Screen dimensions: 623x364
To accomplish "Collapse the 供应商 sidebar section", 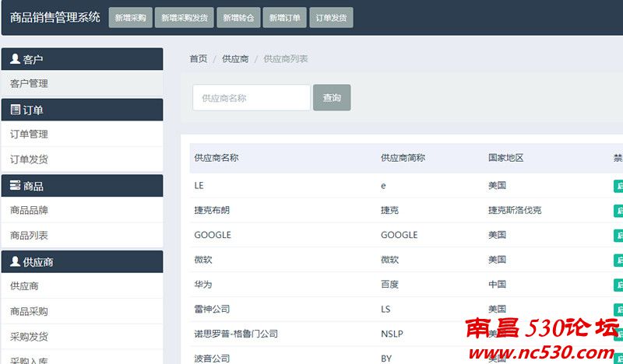I will point(82,262).
